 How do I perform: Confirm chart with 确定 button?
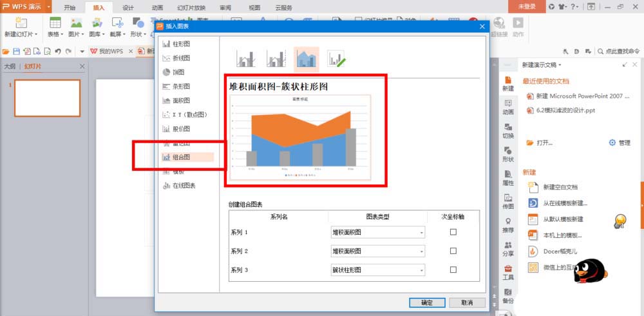tap(427, 303)
